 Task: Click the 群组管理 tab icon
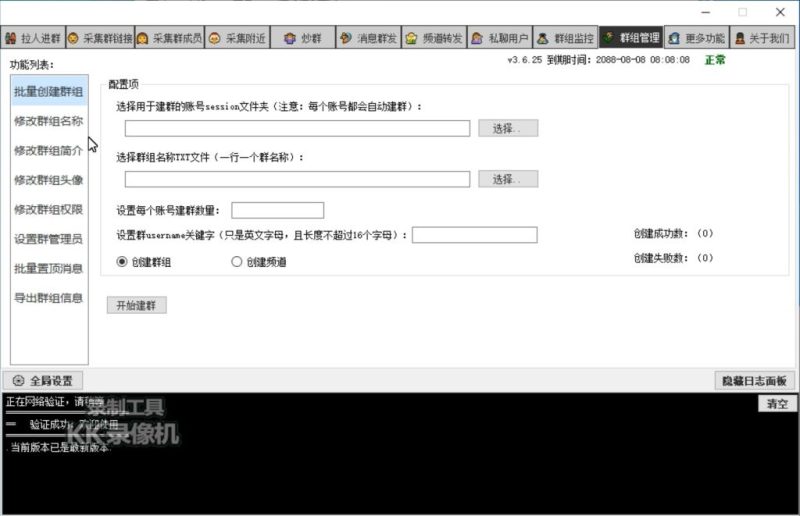pyautogui.click(x=608, y=38)
